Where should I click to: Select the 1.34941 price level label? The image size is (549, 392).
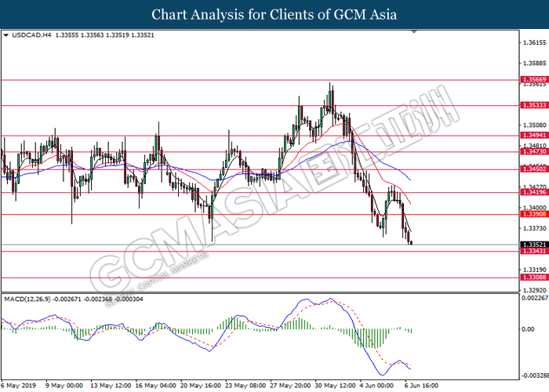(535, 136)
